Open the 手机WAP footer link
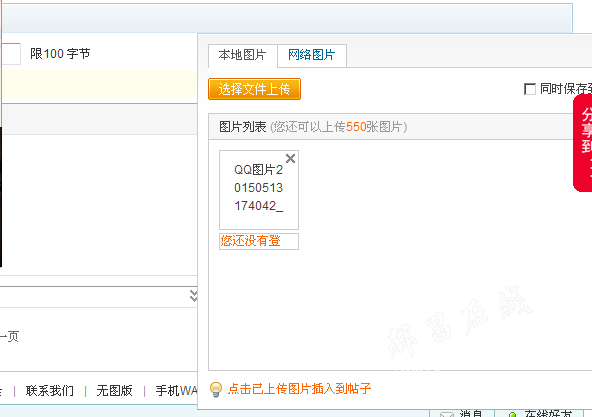The width and height of the screenshot is (592, 417). point(176,391)
